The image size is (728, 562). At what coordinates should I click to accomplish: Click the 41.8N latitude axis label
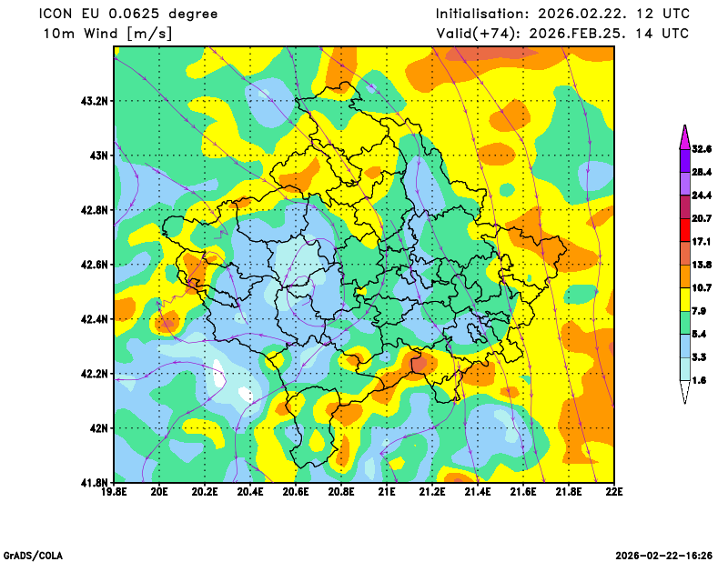pos(95,482)
